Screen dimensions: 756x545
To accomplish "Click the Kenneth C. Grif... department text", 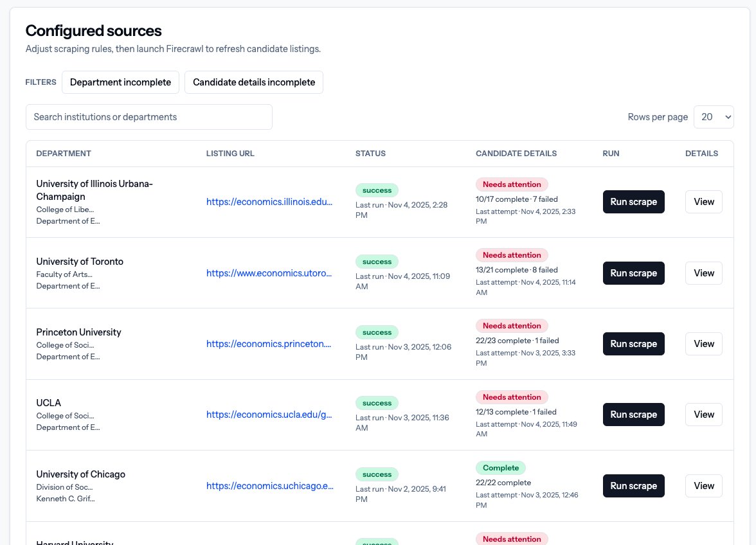I will pos(66,499).
